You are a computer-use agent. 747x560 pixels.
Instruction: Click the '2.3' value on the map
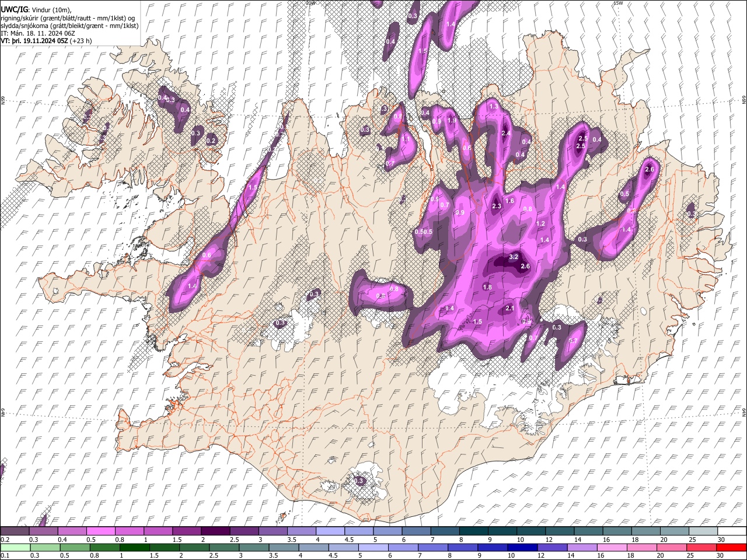(497, 206)
